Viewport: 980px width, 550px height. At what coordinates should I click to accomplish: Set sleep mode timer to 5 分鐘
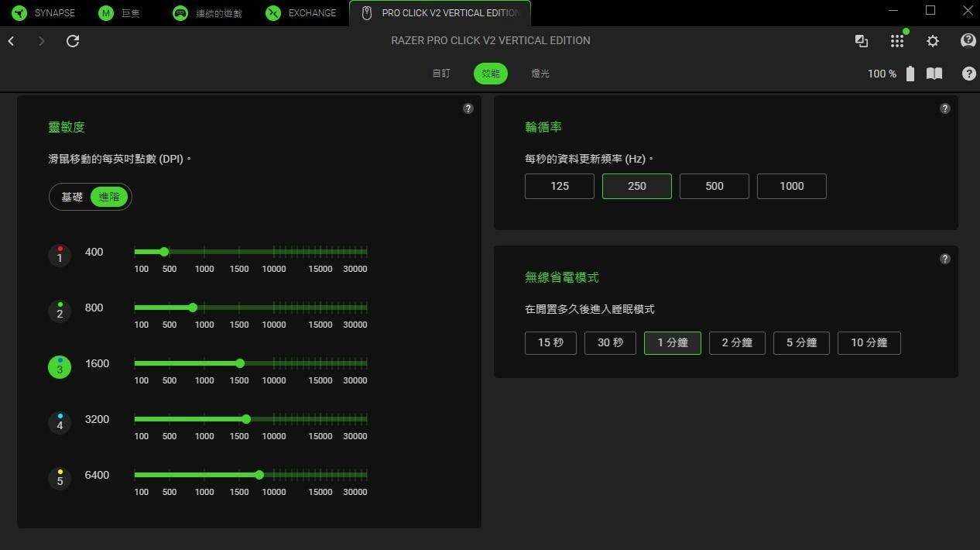point(801,343)
